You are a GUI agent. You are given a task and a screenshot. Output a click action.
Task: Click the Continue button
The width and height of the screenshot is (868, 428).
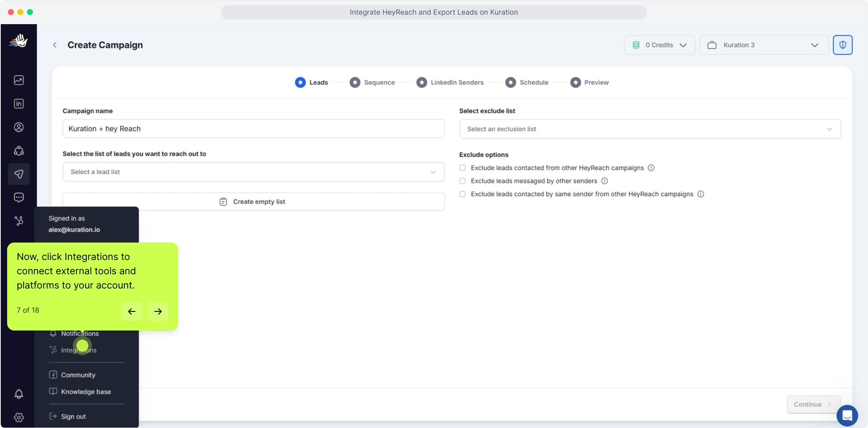pyautogui.click(x=814, y=404)
